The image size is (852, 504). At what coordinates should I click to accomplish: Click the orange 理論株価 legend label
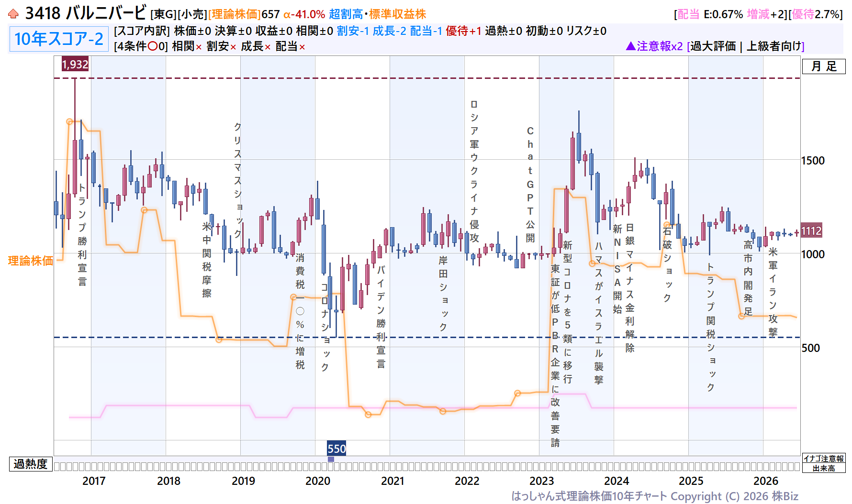coord(31,261)
